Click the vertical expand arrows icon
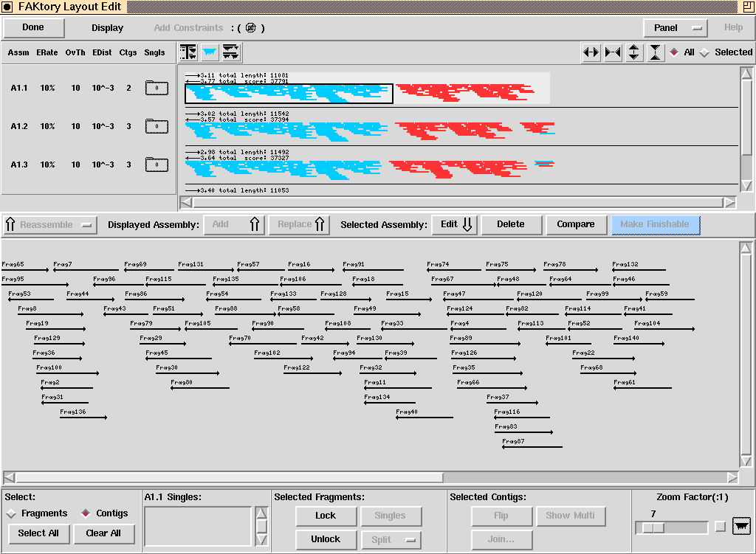This screenshot has height=554, width=756. point(634,52)
